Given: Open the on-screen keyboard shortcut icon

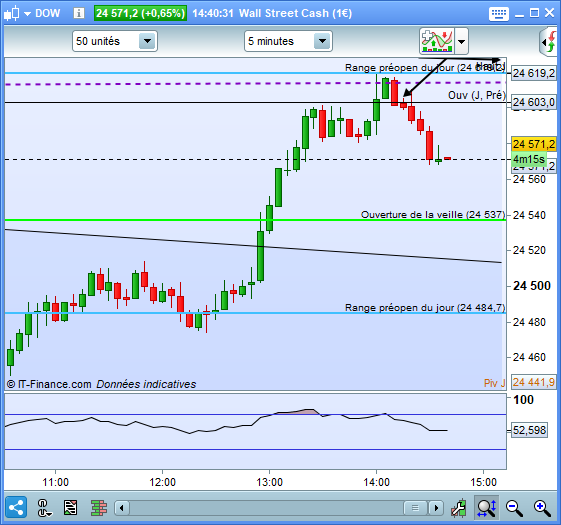Looking at the screenshot, I should coord(499,14).
